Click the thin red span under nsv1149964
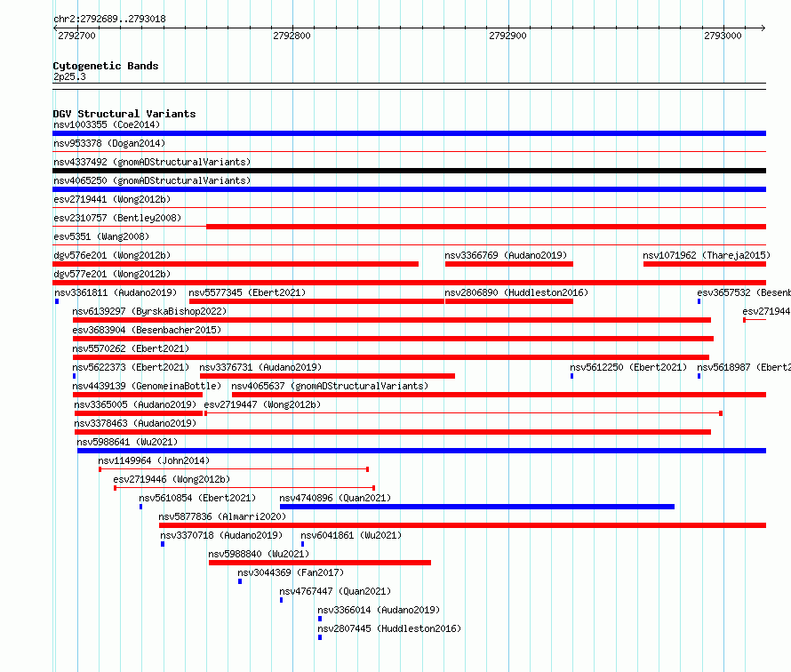This screenshot has width=791, height=672. [234, 469]
